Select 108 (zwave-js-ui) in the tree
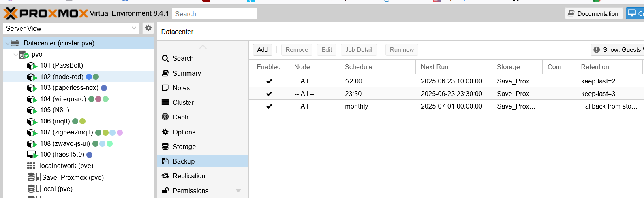This screenshot has width=644, height=198. (79, 143)
